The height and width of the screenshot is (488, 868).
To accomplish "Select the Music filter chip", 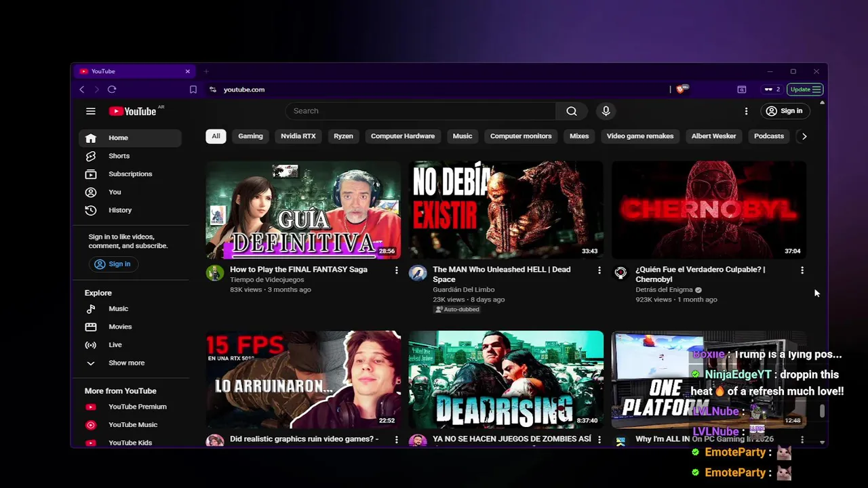I will (x=462, y=136).
